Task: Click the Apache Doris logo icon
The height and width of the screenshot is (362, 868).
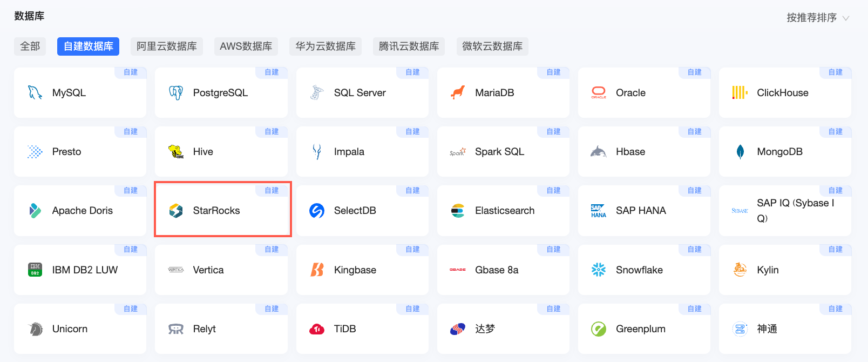Action: point(35,211)
